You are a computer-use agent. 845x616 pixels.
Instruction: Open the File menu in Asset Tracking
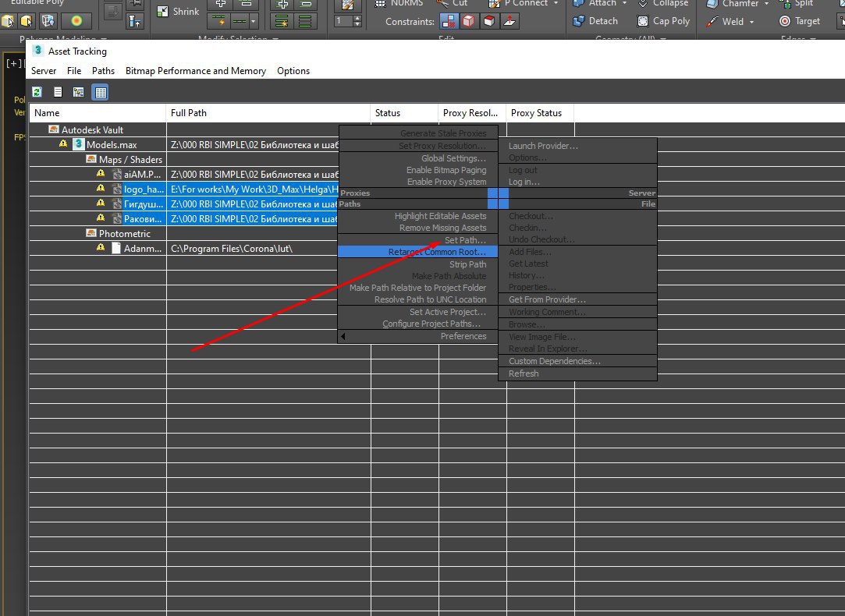(74, 70)
